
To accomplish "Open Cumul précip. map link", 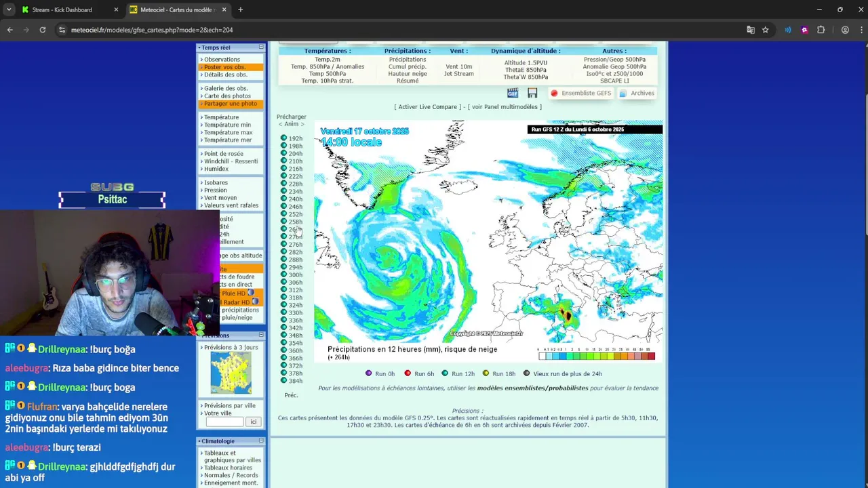I will (408, 66).
